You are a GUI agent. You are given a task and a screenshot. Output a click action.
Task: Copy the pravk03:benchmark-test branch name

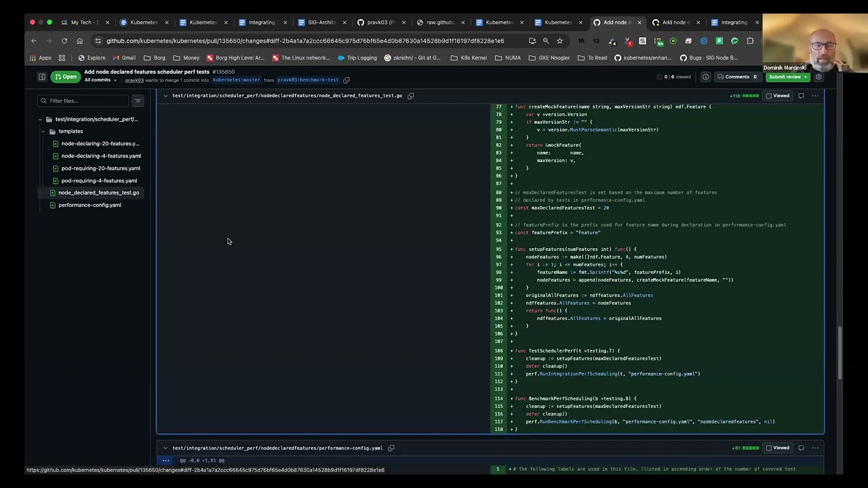[x=347, y=80]
